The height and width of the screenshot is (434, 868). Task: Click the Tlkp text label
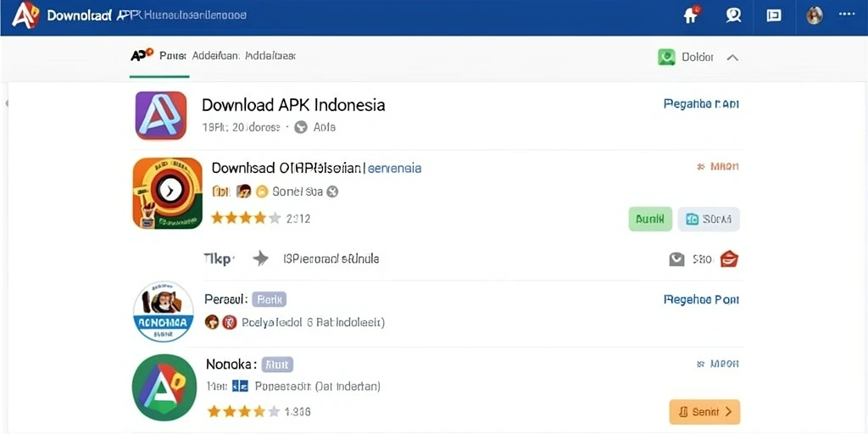point(220,259)
